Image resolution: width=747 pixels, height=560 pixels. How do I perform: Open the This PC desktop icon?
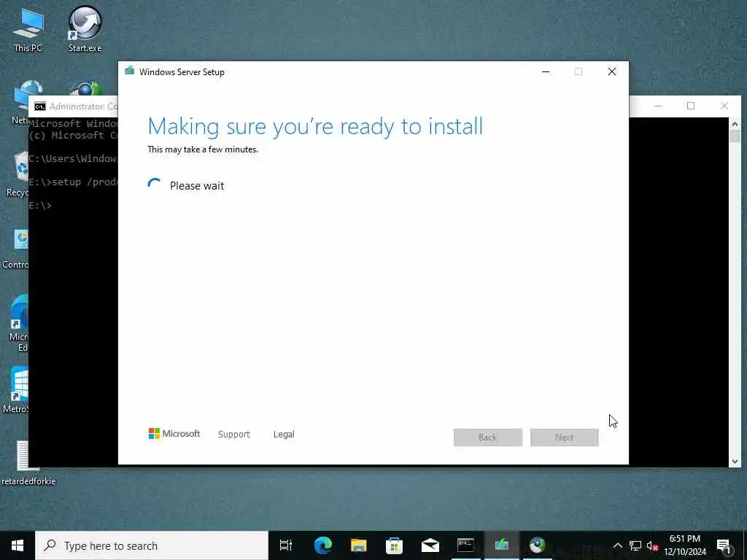click(28, 29)
